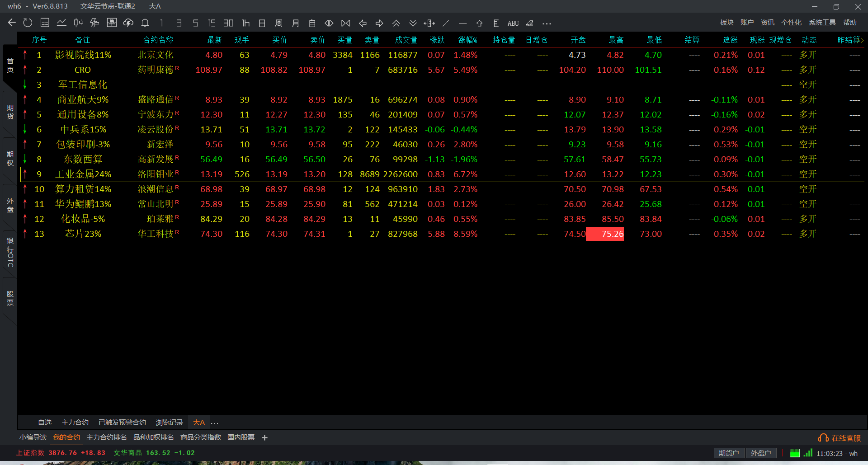Select the diagonal trend line tool
Screen dimensions: 868x465
pos(446,23)
